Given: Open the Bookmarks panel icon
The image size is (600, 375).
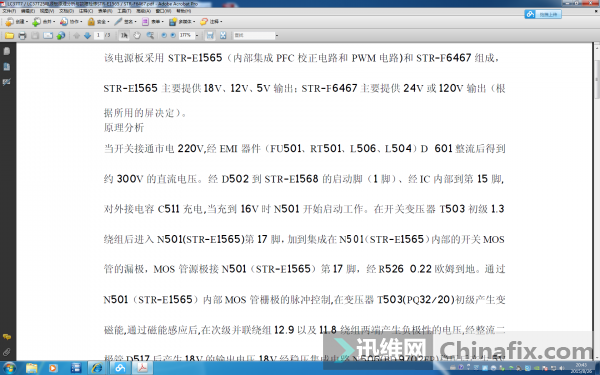Looking at the screenshot, I should pyautogui.click(x=7, y=67).
